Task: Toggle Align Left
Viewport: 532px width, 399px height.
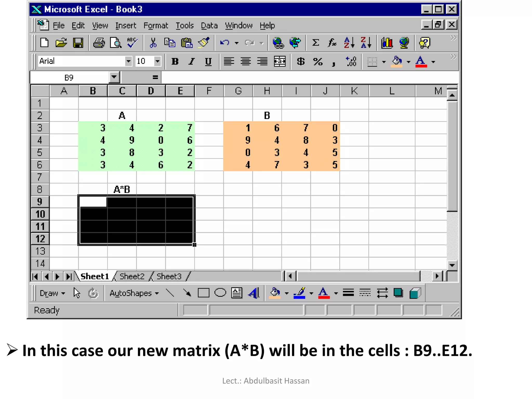Action: pyautogui.click(x=229, y=62)
